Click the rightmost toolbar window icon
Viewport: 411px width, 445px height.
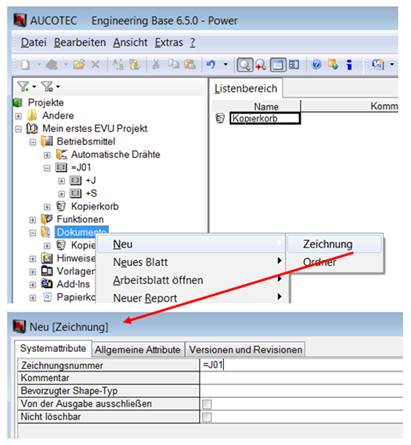pyautogui.click(x=378, y=64)
